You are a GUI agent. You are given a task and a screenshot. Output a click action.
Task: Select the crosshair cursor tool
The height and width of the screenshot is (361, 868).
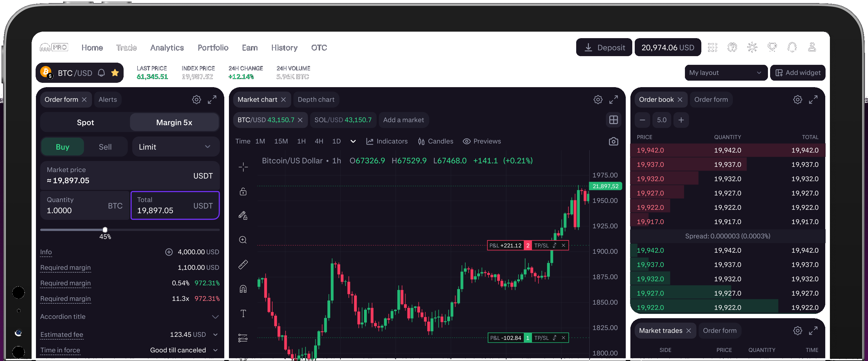pyautogui.click(x=243, y=167)
